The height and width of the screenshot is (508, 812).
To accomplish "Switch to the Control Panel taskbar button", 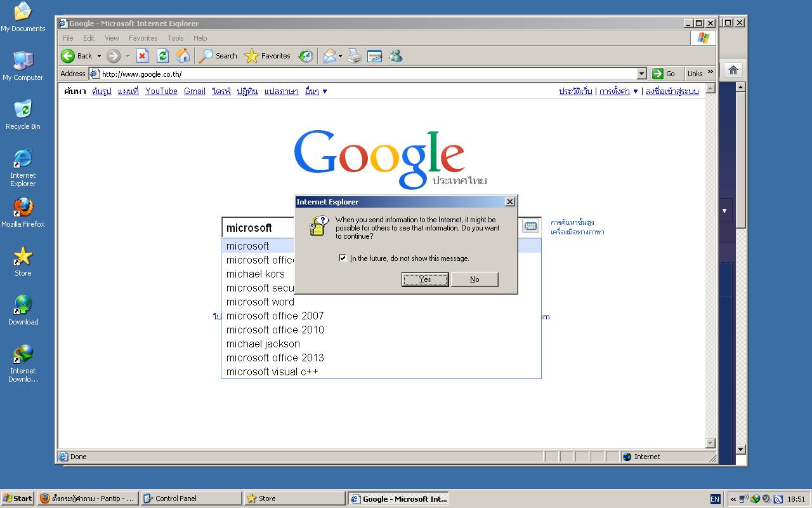I will click(x=191, y=498).
